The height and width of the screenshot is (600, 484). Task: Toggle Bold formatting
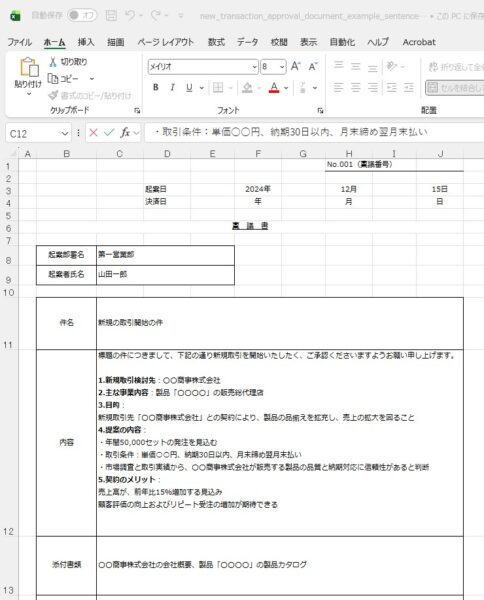click(156, 88)
